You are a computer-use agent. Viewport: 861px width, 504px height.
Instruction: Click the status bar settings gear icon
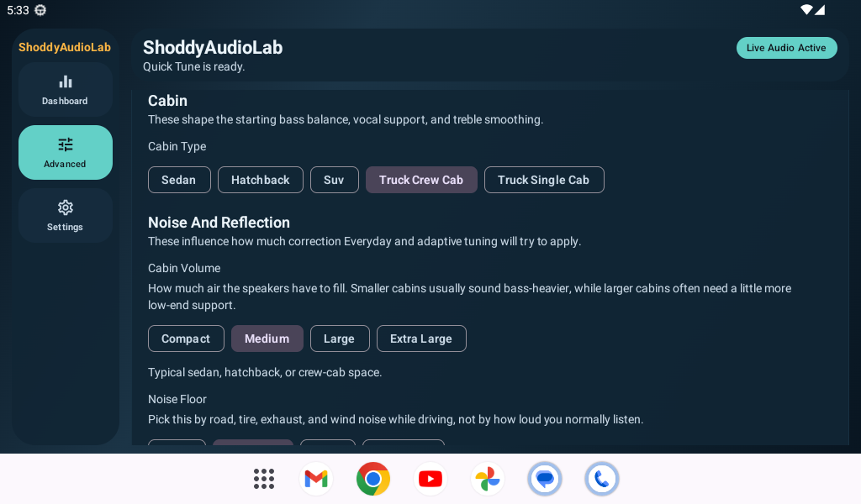pyautogui.click(x=40, y=10)
